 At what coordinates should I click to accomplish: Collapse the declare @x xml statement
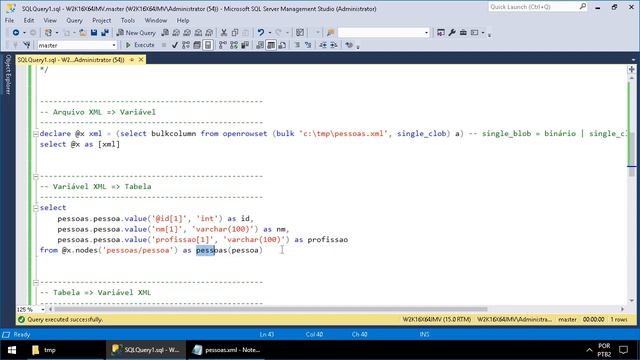(x=36, y=133)
